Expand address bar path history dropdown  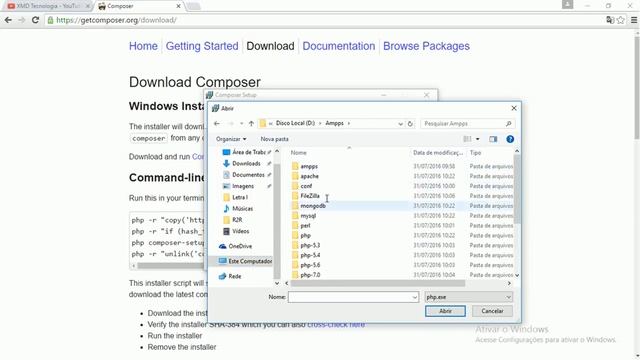coord(400,124)
